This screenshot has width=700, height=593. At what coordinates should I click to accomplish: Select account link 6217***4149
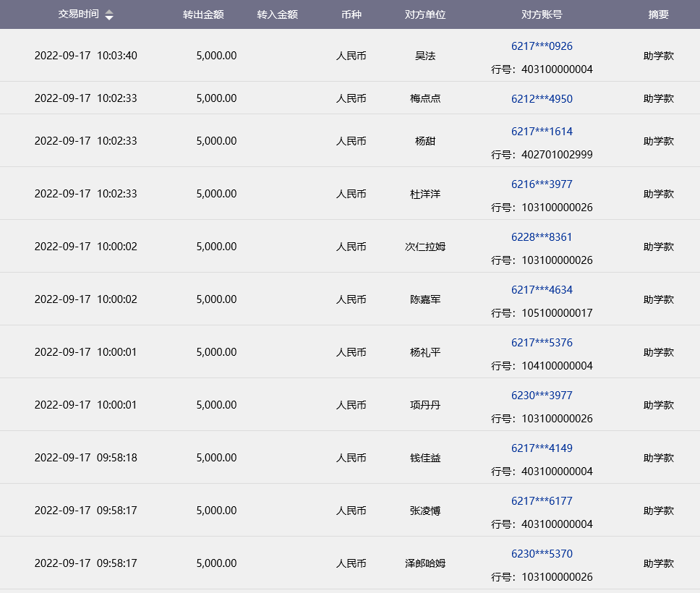(542, 448)
